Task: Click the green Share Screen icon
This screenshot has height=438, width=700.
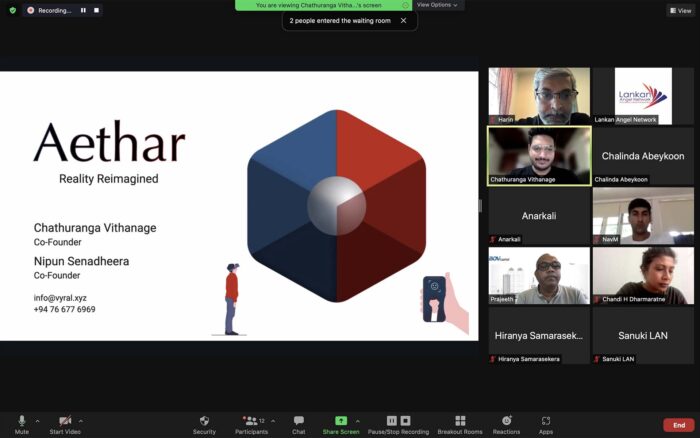Action: [341, 421]
